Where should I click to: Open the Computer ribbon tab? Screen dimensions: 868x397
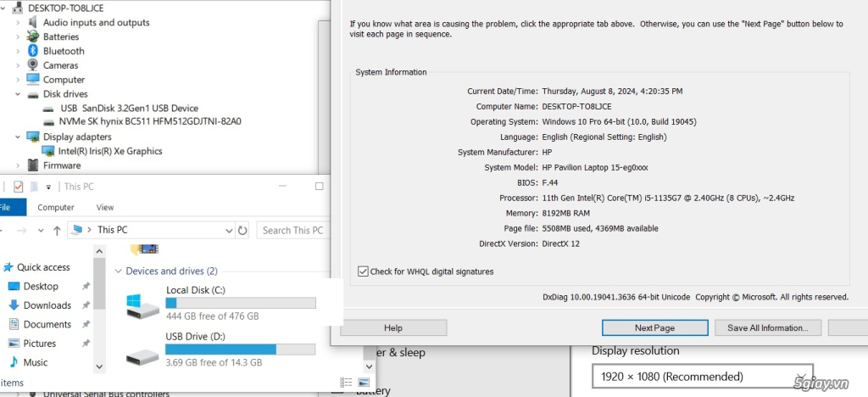[x=56, y=207]
